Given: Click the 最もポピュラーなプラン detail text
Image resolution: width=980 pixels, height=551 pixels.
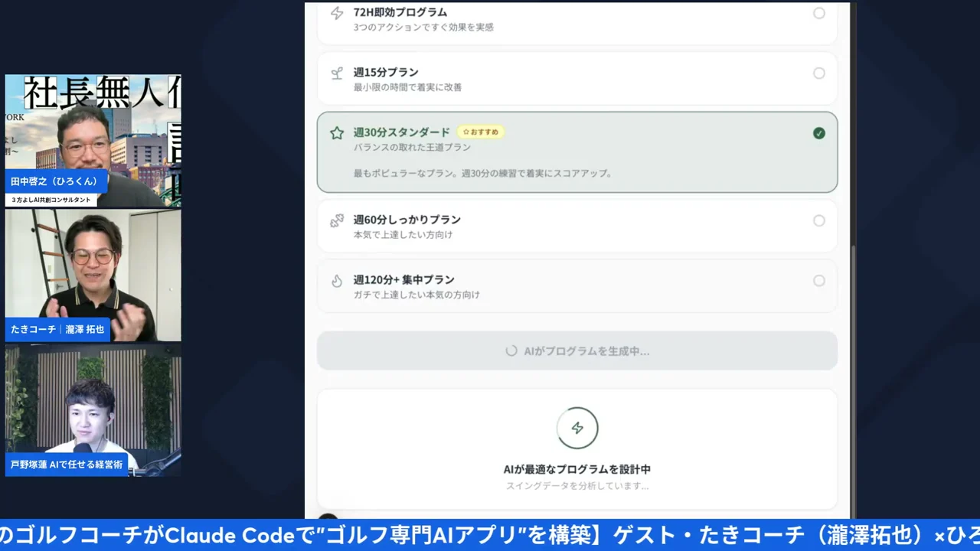Looking at the screenshot, I should [x=484, y=174].
